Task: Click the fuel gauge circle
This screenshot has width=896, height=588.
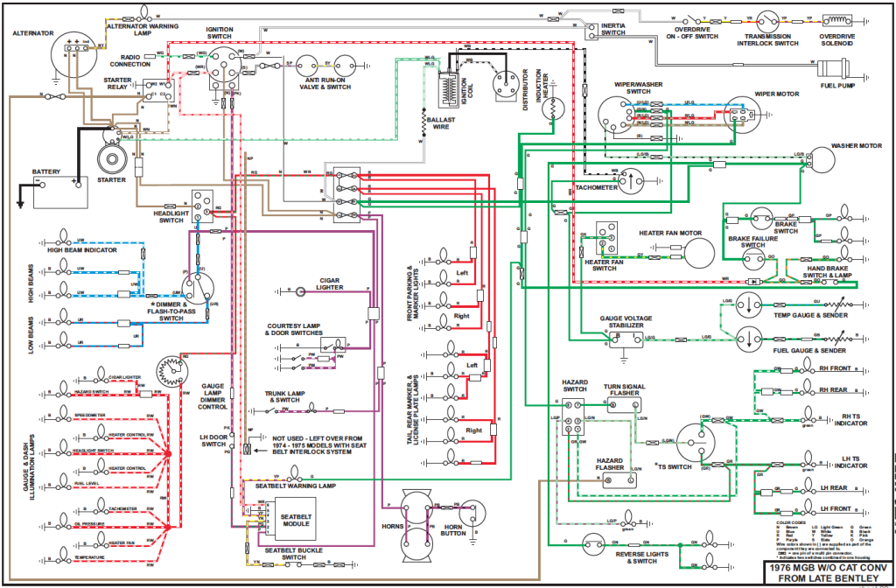Action: pyautogui.click(x=749, y=339)
